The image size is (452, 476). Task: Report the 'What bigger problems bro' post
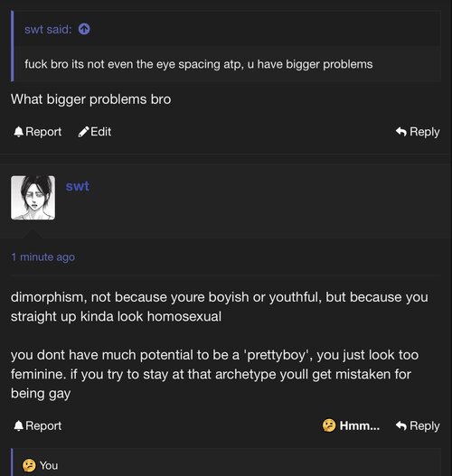[38, 132]
